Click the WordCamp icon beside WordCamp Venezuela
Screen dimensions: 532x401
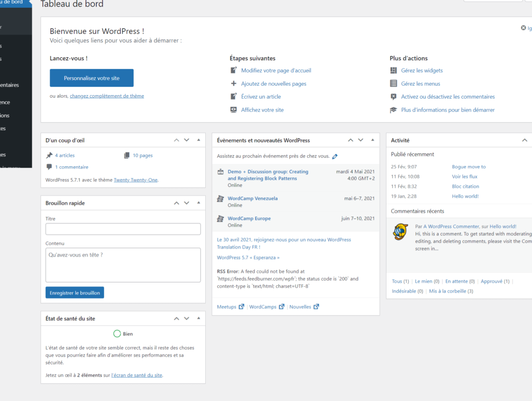[220, 198]
